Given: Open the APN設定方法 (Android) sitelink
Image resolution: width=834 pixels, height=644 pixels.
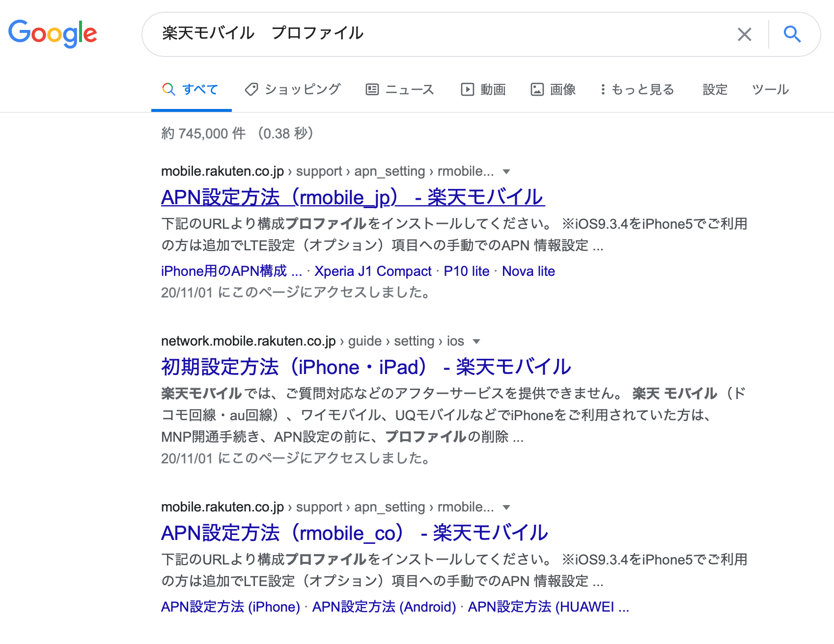Looking at the screenshot, I should pos(384,607).
